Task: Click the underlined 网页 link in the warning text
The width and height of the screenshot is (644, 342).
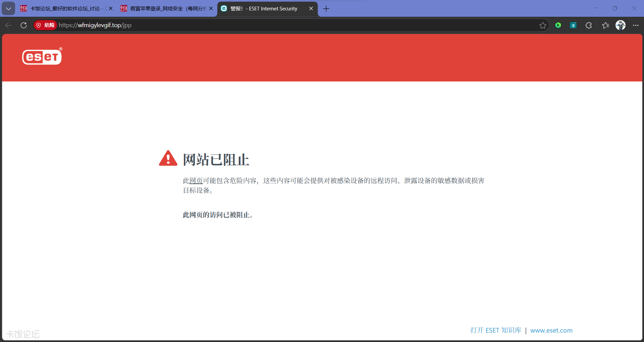Action: 196,181
